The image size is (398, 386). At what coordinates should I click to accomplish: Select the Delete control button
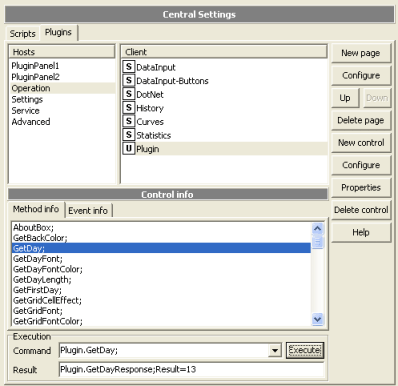pos(361,210)
